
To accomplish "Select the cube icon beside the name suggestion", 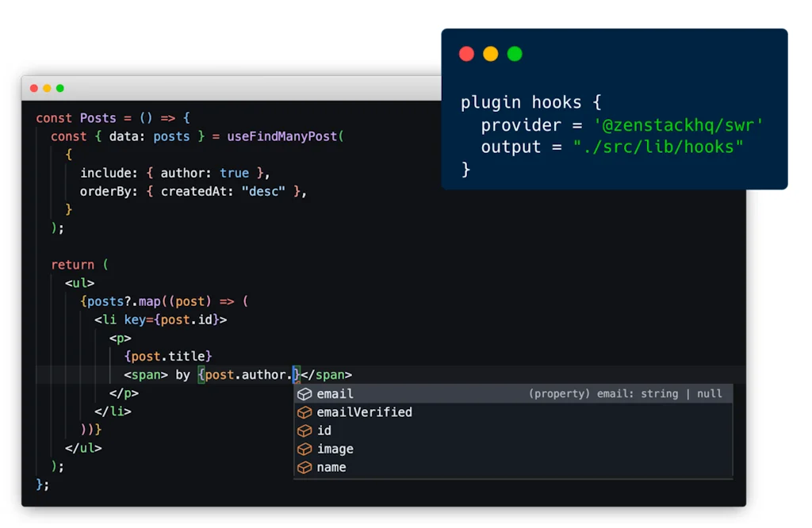I will pyautogui.click(x=305, y=467).
